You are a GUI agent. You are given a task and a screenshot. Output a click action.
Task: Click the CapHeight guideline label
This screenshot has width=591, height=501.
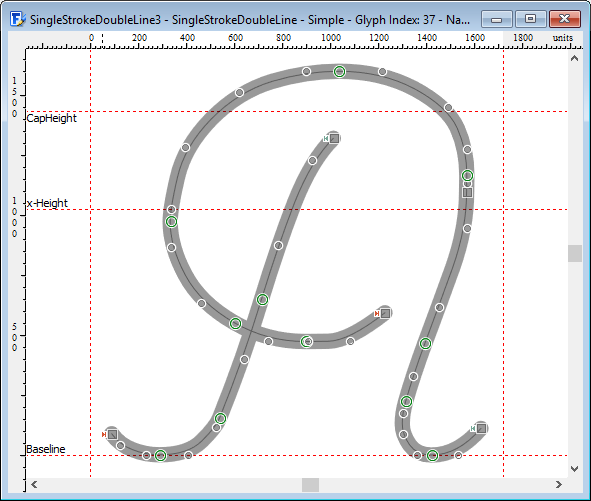52,118
